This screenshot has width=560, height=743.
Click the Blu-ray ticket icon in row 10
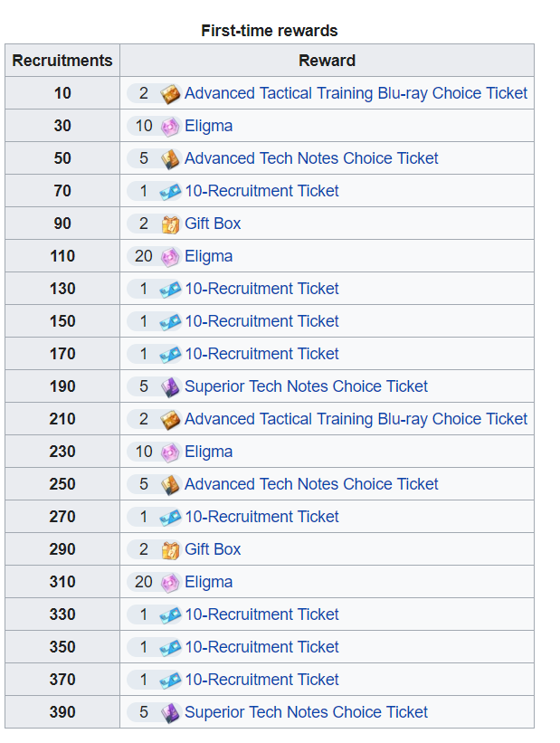[170, 94]
